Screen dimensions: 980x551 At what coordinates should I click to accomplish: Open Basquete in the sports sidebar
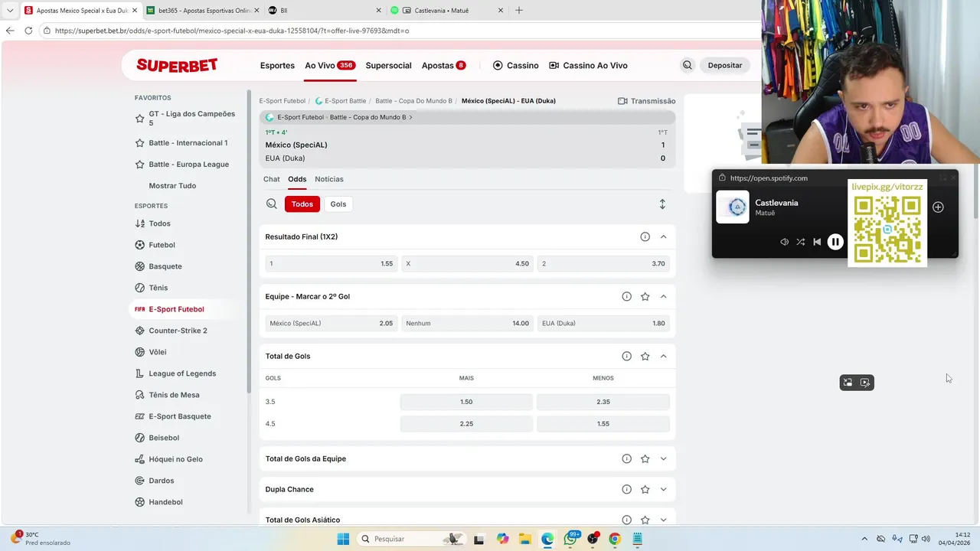click(x=165, y=266)
